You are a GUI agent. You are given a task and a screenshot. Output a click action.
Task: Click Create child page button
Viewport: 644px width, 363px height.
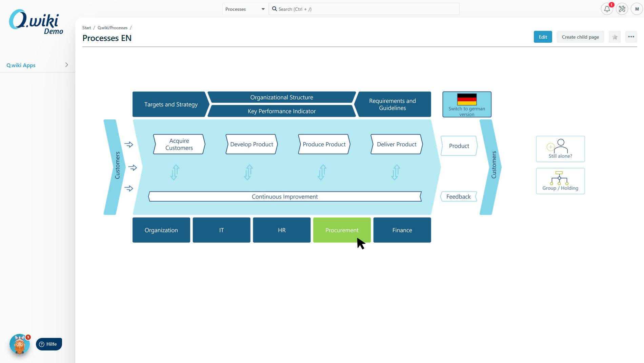(580, 37)
